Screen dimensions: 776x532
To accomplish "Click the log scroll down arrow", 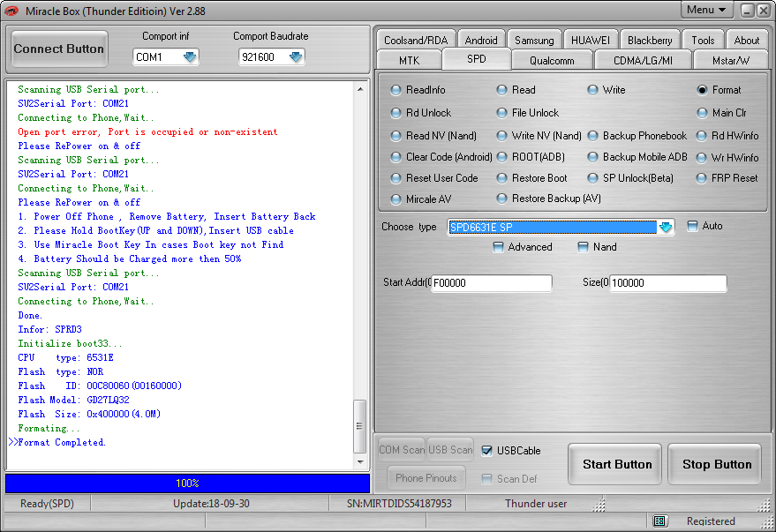I will [x=360, y=461].
